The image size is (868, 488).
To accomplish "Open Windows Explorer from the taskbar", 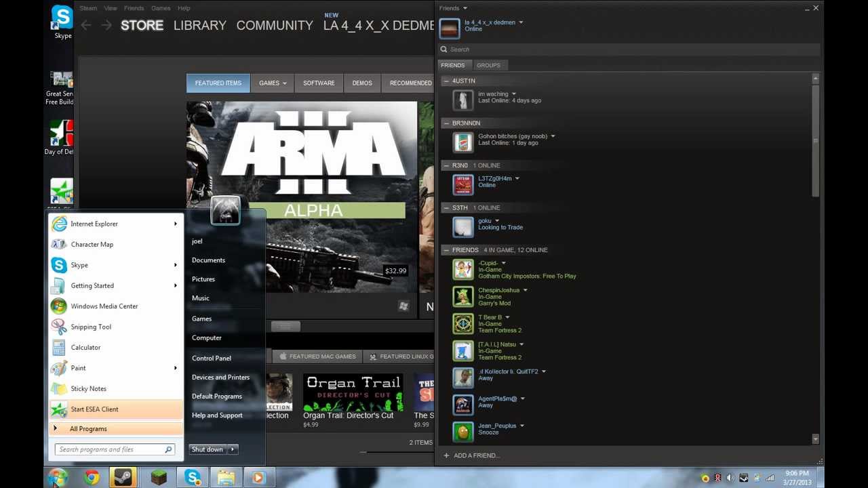I will point(226,478).
